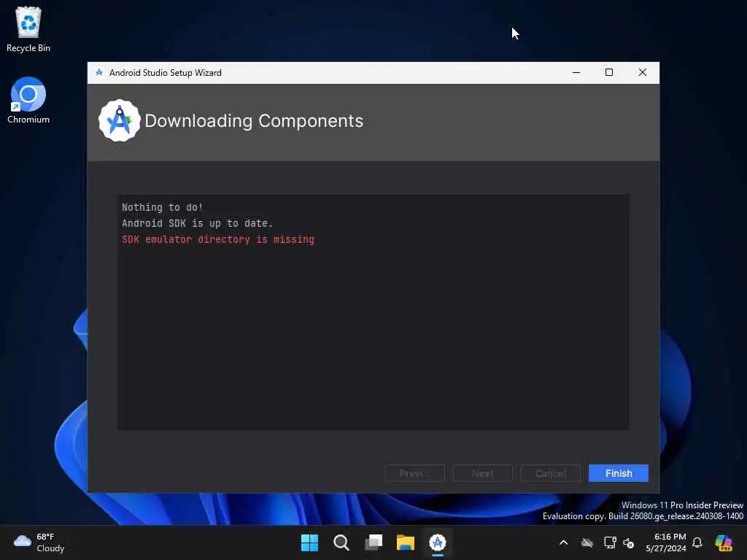Open File Explorer from the taskbar

click(406, 542)
